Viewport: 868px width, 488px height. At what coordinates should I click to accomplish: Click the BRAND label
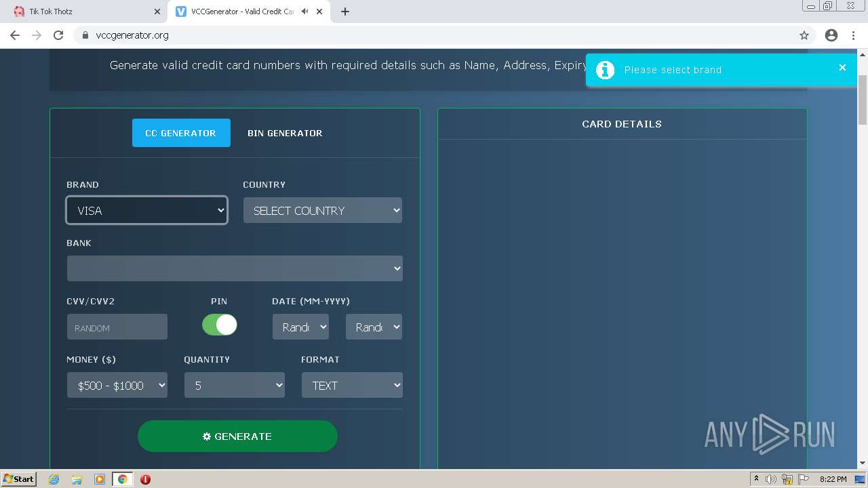point(83,184)
